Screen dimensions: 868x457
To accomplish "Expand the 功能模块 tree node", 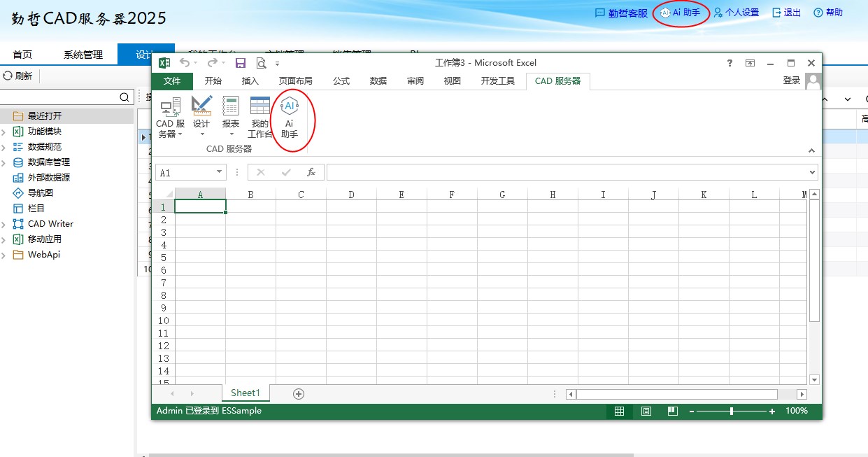I will [x=4, y=132].
